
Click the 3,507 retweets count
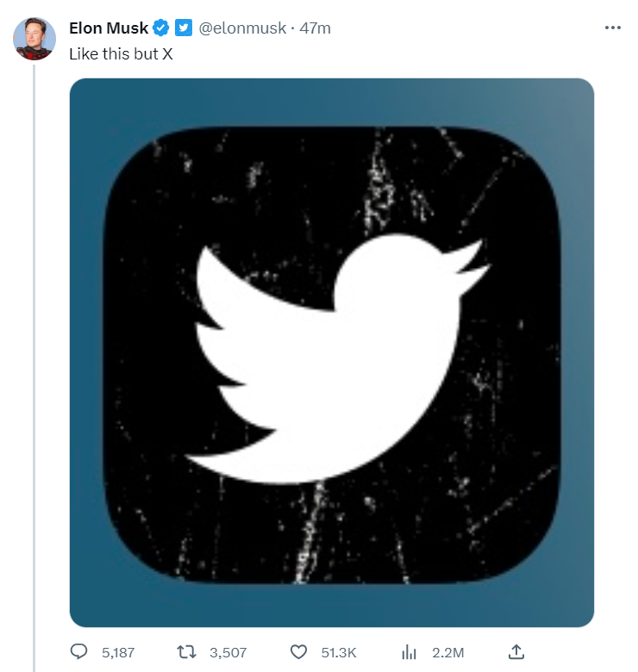(x=228, y=653)
